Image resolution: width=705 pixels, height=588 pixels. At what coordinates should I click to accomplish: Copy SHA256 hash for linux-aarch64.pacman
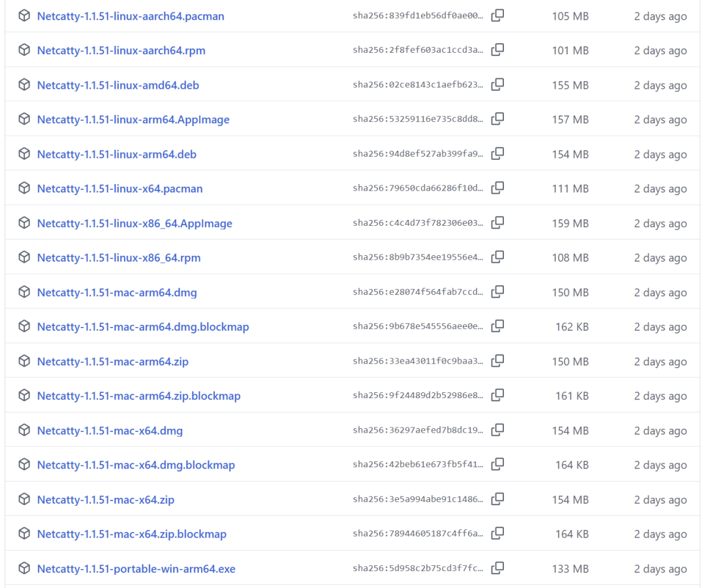point(497,16)
